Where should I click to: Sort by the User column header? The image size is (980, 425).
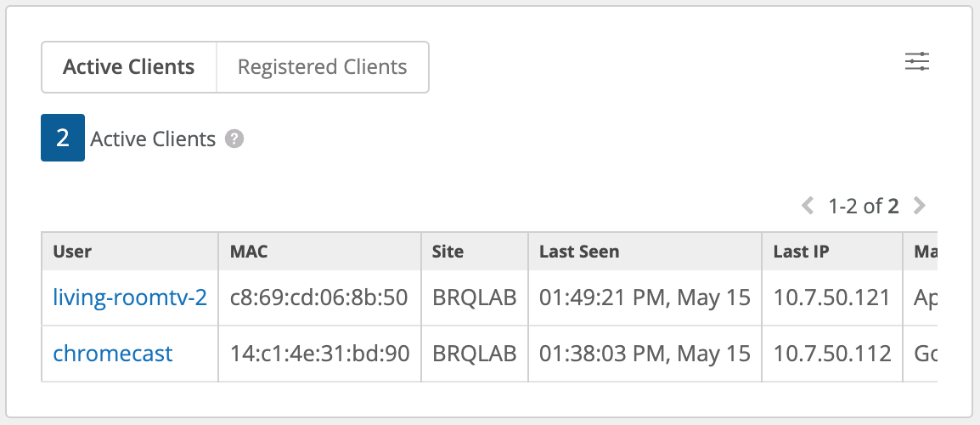point(72,252)
